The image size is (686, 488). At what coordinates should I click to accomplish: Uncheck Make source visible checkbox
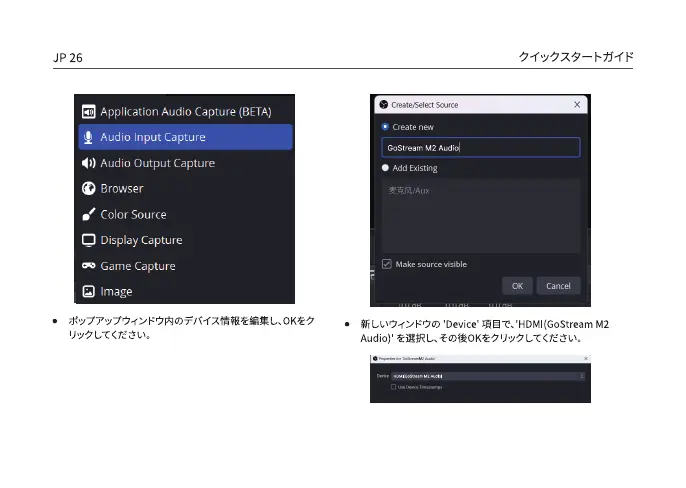[x=386, y=264]
